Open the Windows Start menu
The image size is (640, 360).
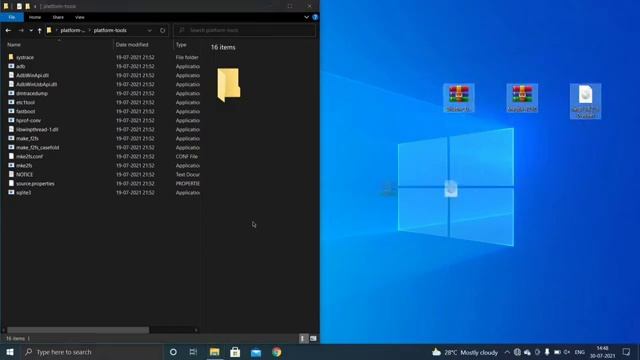click(10, 352)
